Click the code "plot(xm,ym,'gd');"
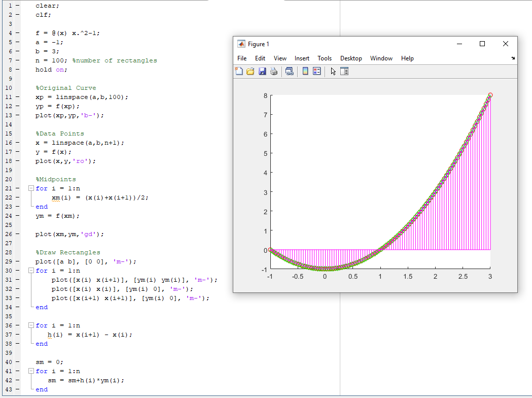This screenshot has height=398, width=532. [x=69, y=234]
